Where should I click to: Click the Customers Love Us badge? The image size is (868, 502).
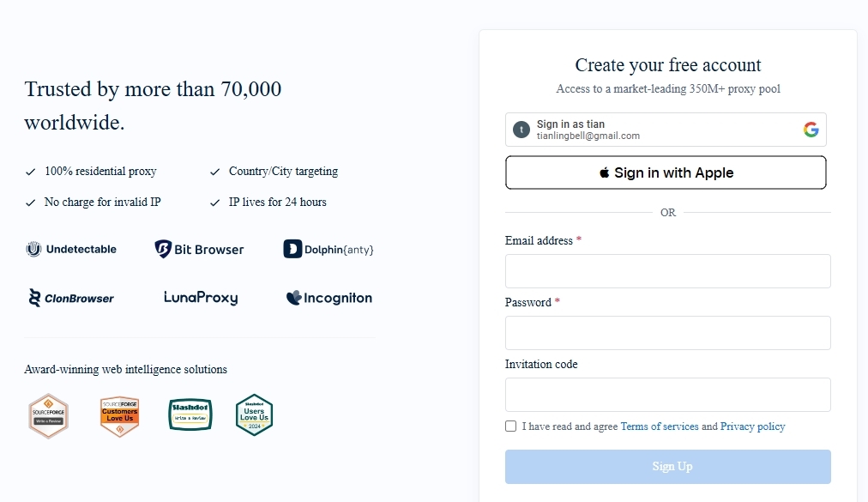tap(119, 416)
